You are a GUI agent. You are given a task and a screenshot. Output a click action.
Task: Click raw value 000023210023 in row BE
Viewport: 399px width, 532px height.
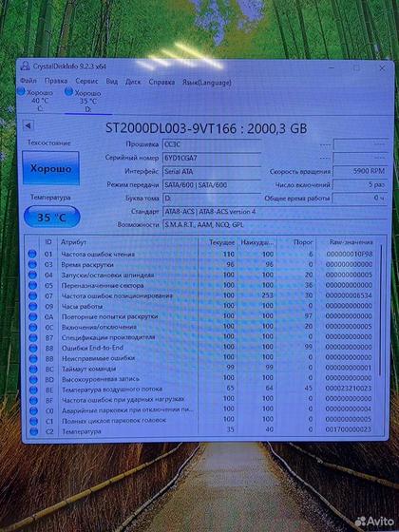point(349,389)
